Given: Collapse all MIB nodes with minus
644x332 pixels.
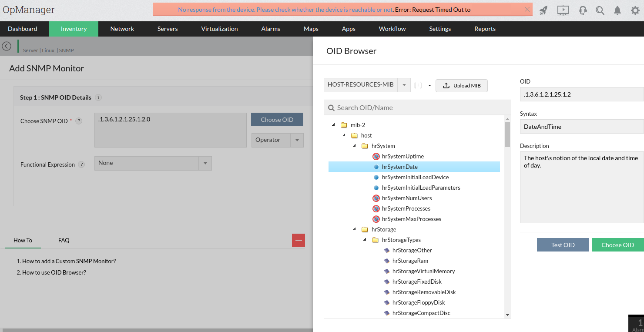Looking at the screenshot, I should point(429,85).
